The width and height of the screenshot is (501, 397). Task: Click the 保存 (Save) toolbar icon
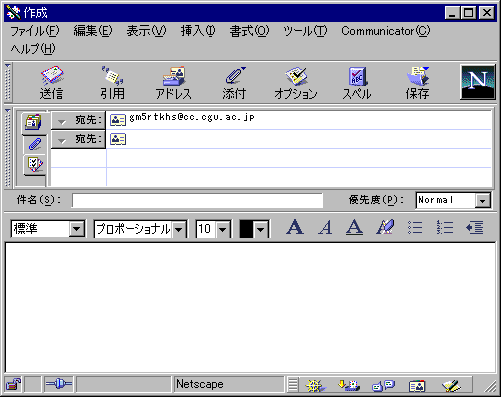click(417, 82)
